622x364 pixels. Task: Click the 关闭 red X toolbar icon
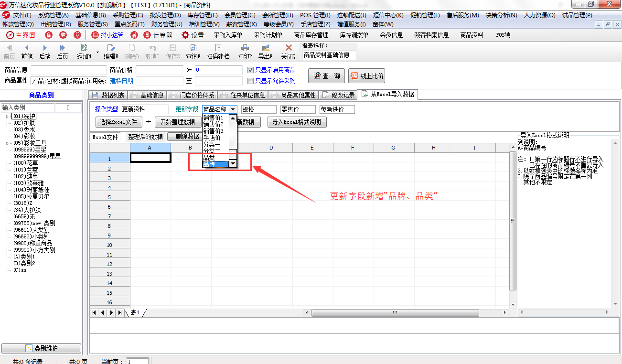pyautogui.click(x=288, y=52)
